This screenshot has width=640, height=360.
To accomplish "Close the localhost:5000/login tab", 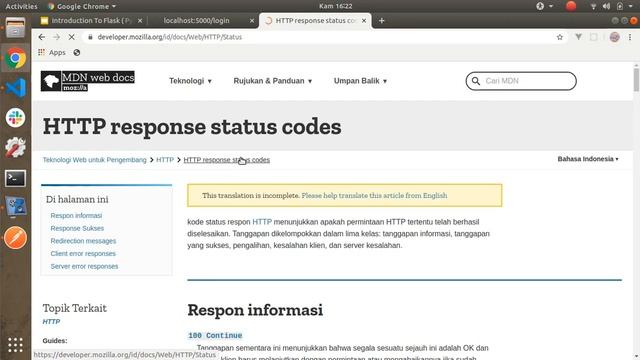I will tap(251, 20).
